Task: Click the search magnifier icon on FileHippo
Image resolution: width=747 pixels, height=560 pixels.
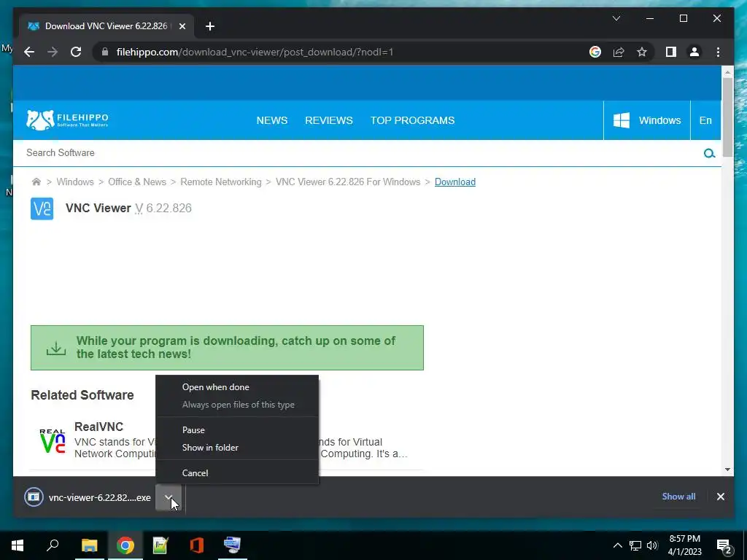Action: tap(709, 153)
